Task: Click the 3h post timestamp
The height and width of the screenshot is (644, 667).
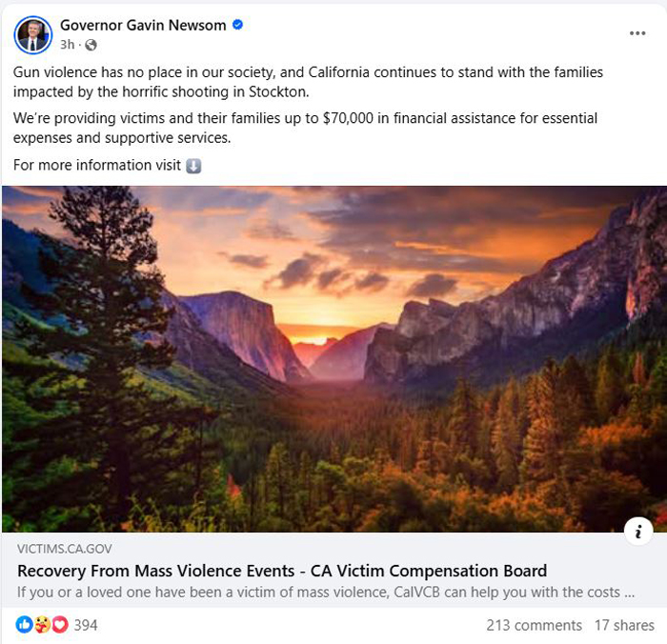Action: [67, 45]
